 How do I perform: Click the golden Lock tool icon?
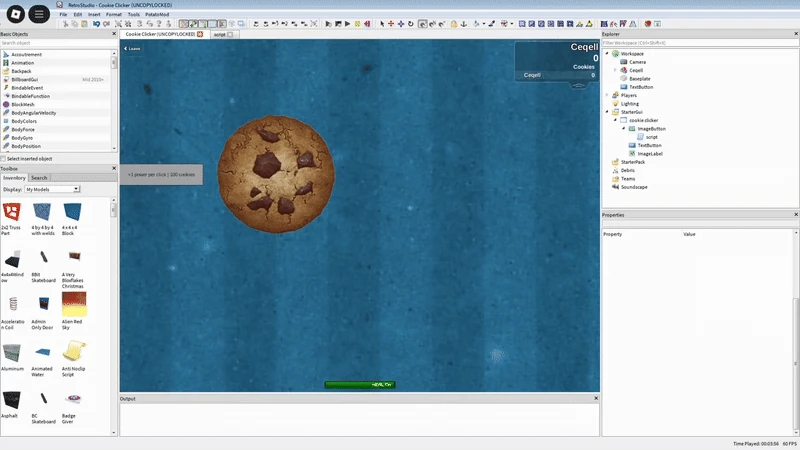(x=454, y=24)
